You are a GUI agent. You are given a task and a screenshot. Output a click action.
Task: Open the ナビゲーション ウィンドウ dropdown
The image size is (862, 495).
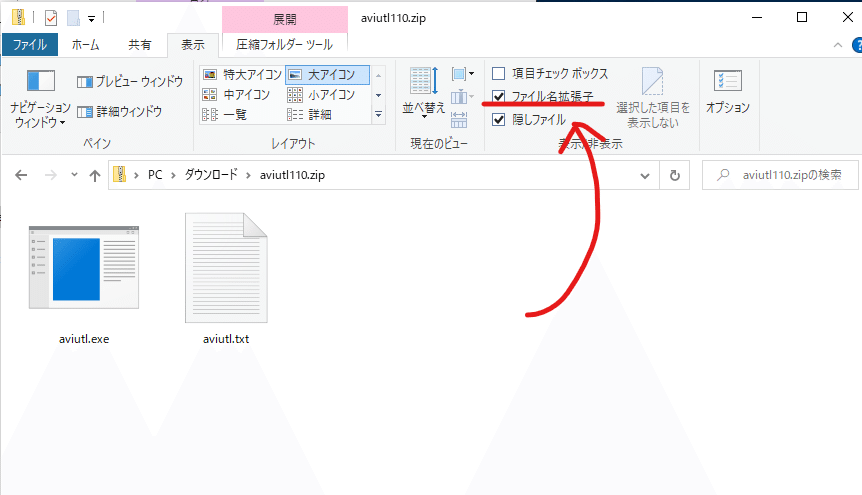[x=40, y=114]
